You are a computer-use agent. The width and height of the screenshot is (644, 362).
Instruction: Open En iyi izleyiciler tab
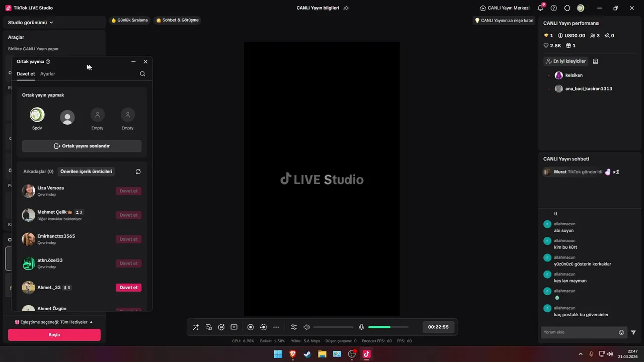[566, 61]
